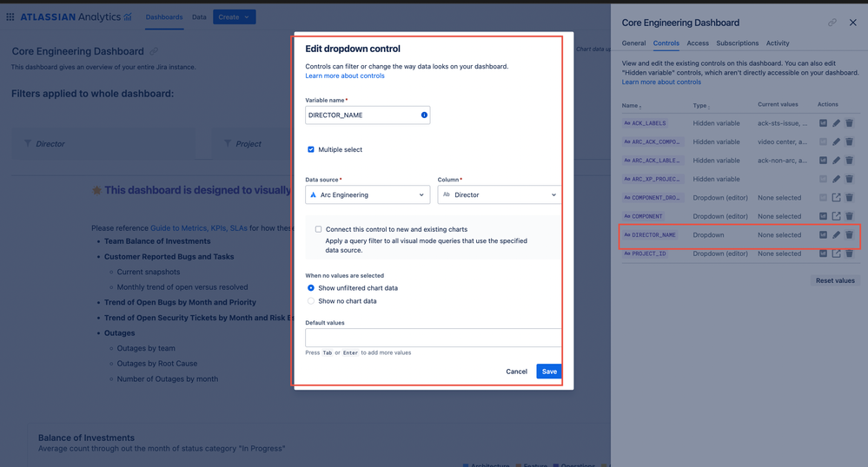Screen dimensions: 868x467
Task: Click the Atlassian Analytics logo
Action: pos(76,17)
